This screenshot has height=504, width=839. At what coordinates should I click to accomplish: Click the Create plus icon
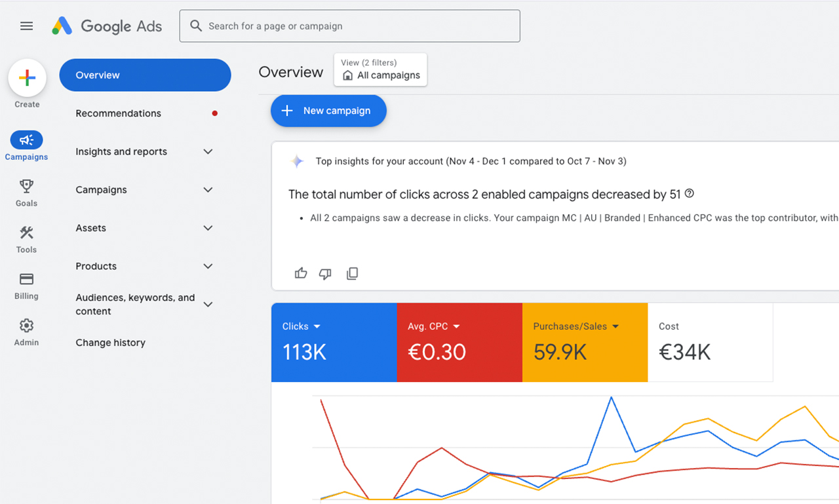(x=27, y=78)
